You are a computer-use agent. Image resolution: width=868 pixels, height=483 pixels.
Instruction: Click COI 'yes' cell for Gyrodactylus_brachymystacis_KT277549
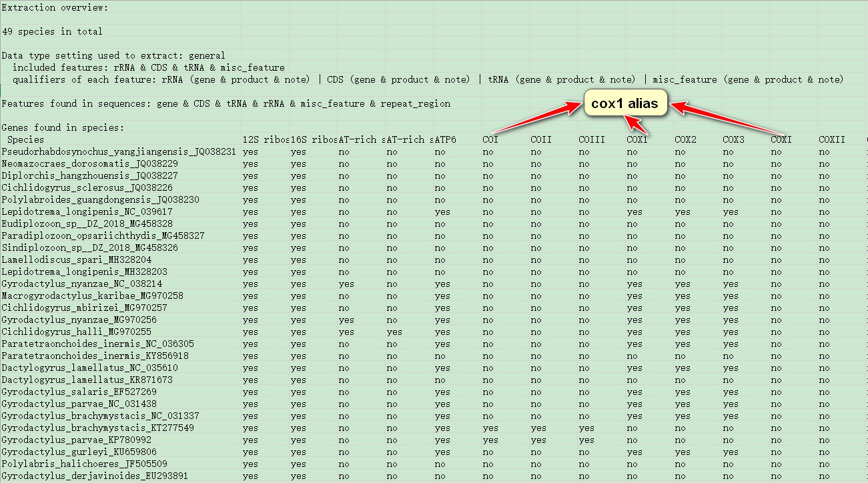[490, 428]
